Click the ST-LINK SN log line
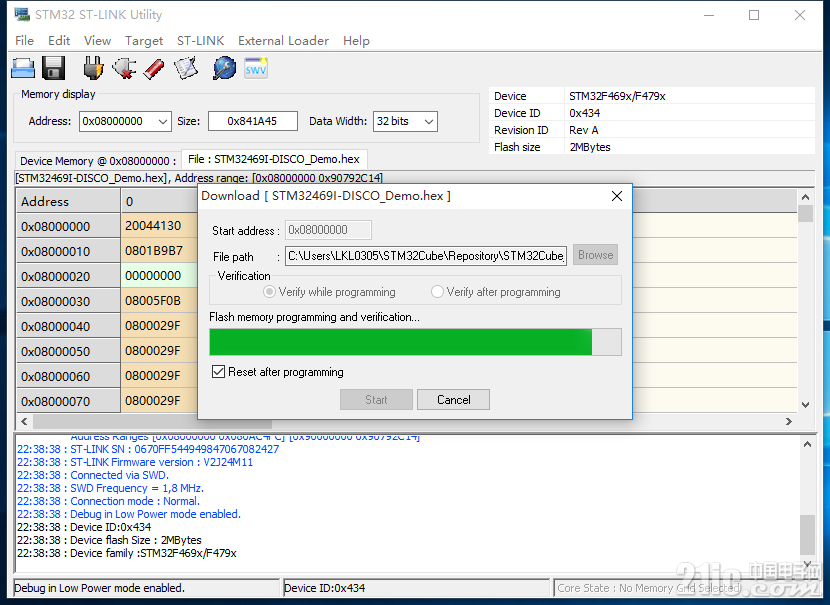This screenshot has width=830, height=605. click(148, 449)
